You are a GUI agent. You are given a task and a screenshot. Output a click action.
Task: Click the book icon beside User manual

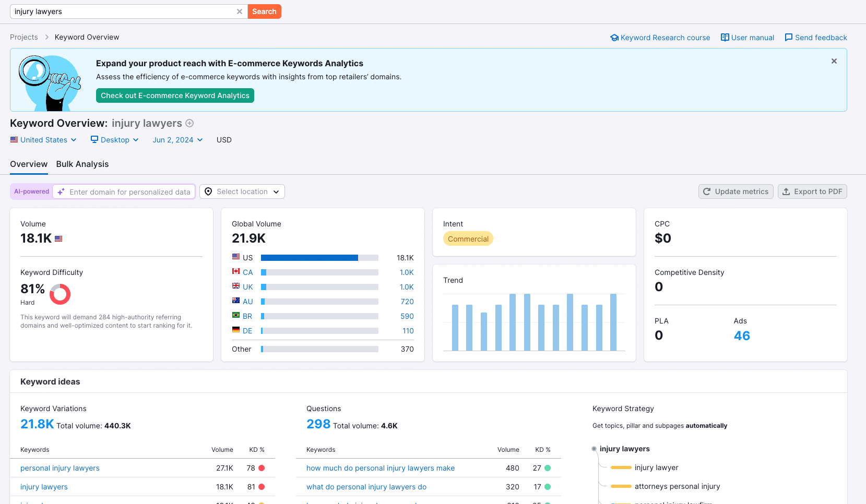click(725, 38)
